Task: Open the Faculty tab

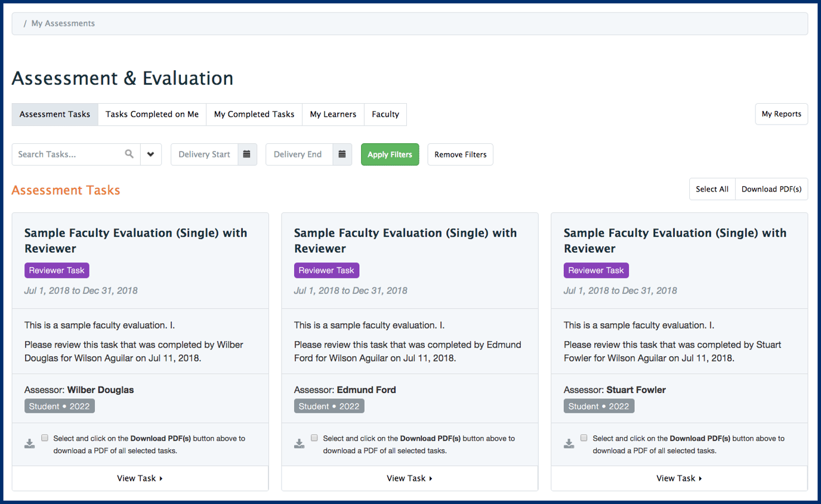Action: click(x=385, y=114)
